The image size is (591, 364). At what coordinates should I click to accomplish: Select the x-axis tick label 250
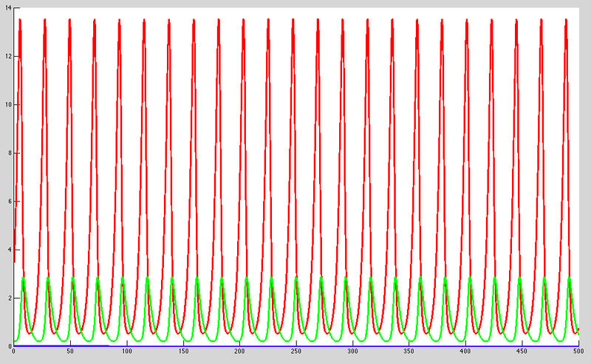296,353
